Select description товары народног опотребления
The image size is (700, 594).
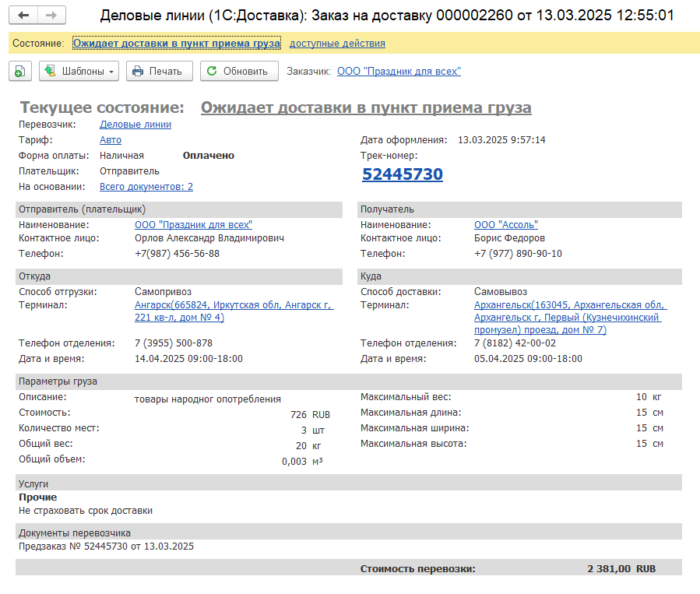point(208,399)
